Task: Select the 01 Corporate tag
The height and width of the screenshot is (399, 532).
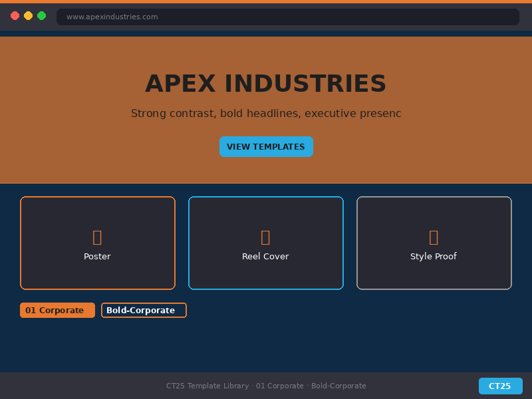Action: [x=57, y=311]
